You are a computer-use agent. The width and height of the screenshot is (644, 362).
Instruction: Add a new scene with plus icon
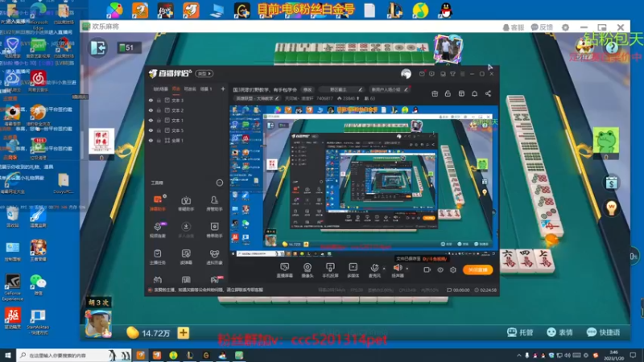[x=223, y=88]
